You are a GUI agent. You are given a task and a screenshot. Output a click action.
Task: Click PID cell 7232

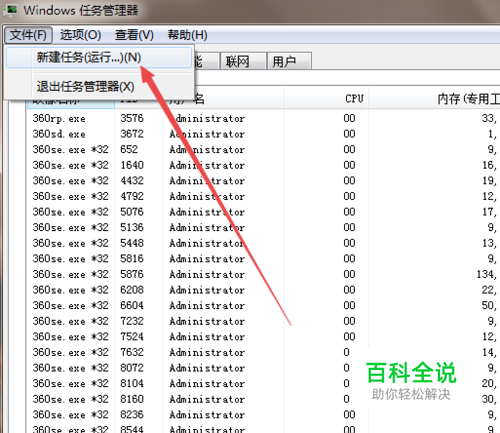pyautogui.click(x=132, y=321)
